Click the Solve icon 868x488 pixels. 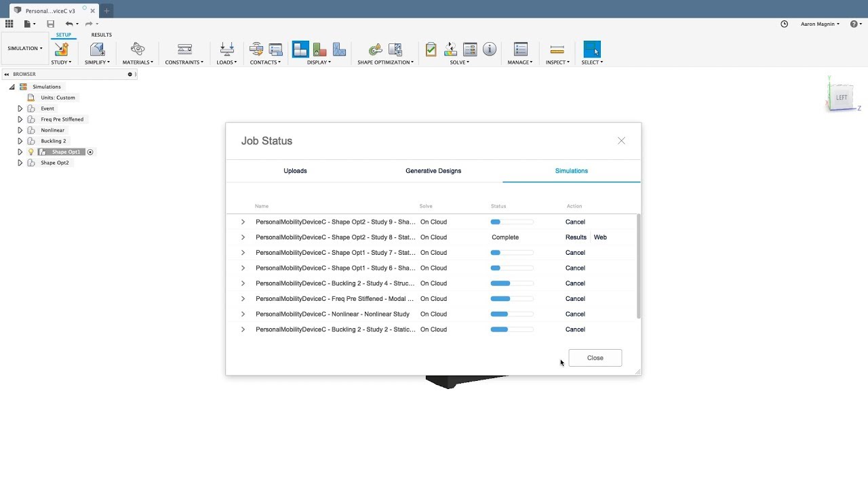point(450,49)
